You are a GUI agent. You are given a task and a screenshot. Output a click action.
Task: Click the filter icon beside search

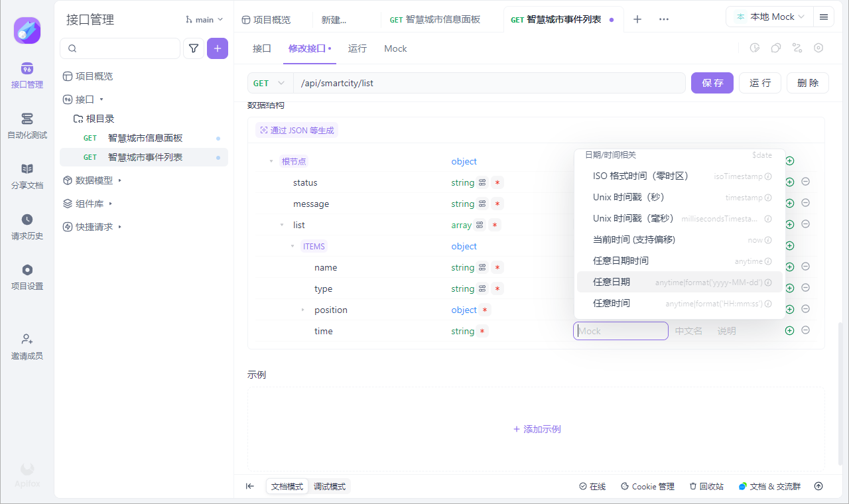(x=194, y=48)
